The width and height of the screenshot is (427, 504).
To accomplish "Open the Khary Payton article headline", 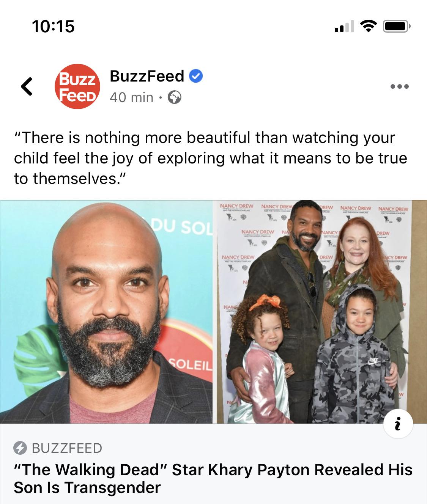I will coord(213,479).
